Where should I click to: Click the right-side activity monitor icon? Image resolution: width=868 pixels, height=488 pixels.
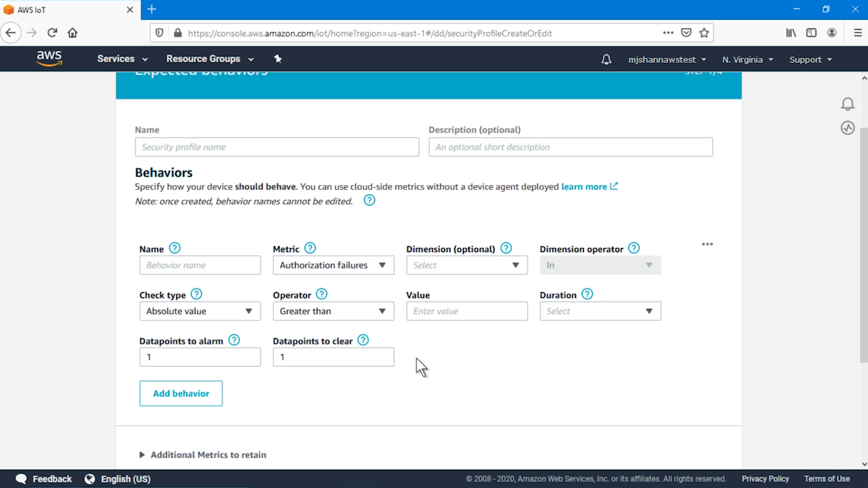848,127
